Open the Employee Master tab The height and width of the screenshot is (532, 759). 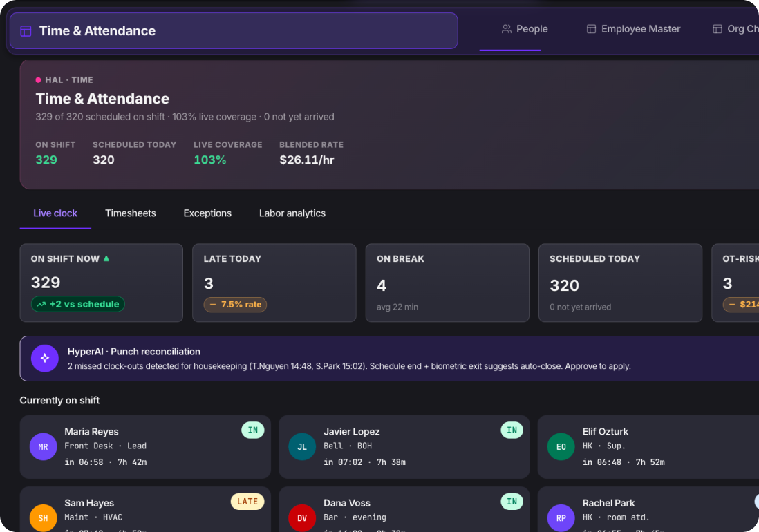click(633, 29)
